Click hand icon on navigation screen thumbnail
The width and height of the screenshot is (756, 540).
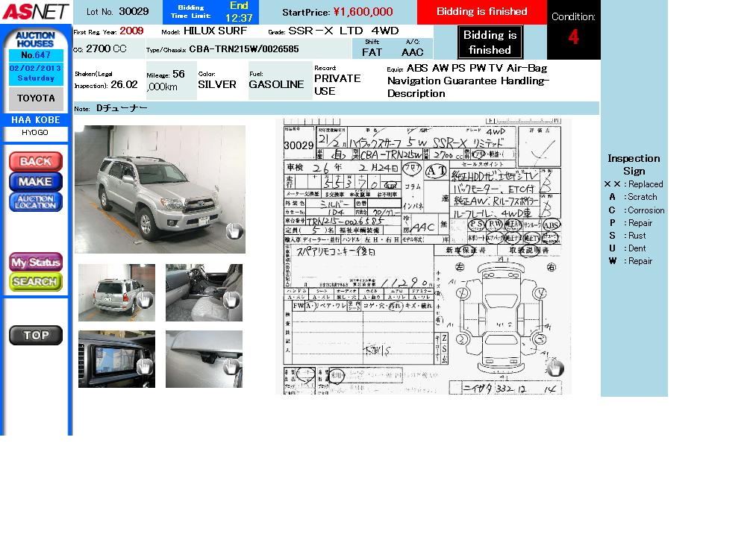[145, 366]
